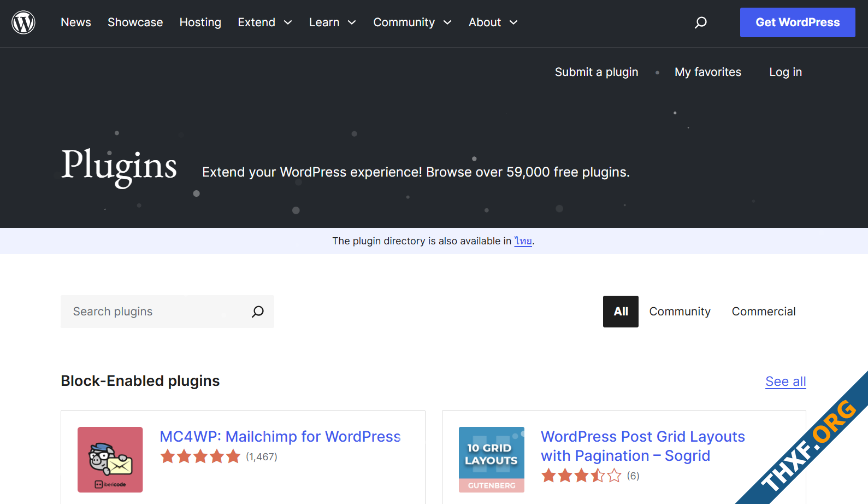The height and width of the screenshot is (504, 868).
Task: Click the Get WordPress button
Action: 798,22
